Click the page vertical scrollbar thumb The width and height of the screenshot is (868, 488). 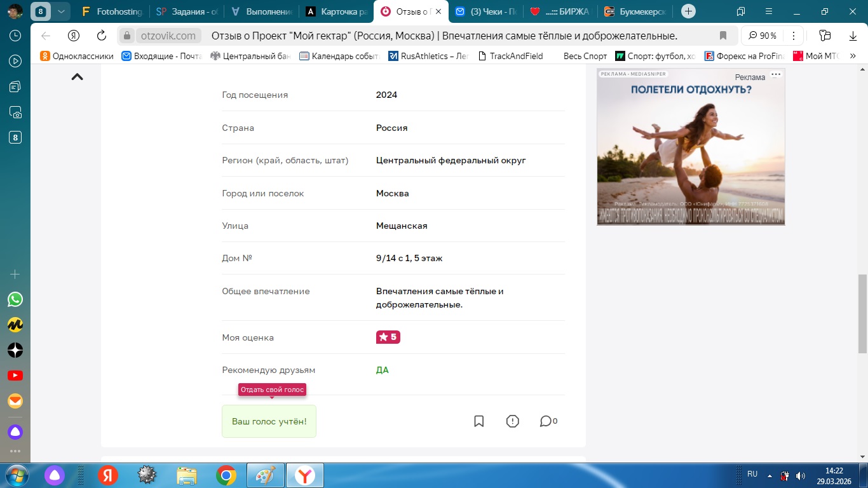pos(862,313)
